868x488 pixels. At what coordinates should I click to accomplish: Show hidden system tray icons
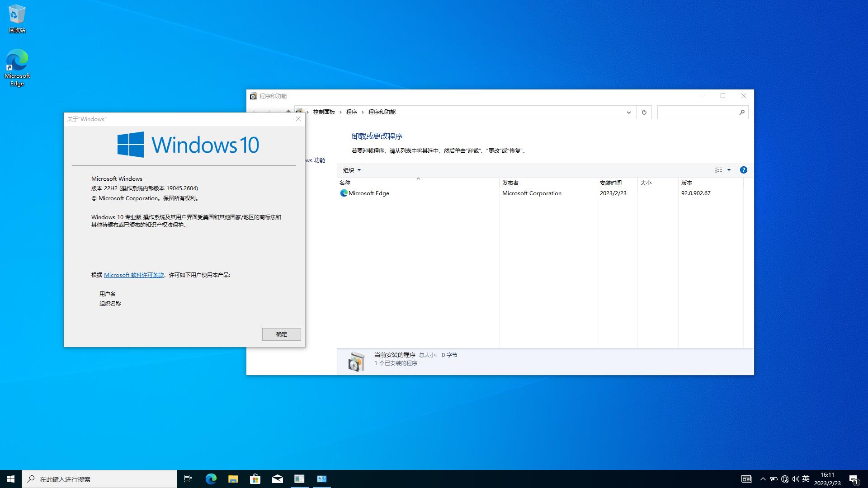coord(763,479)
